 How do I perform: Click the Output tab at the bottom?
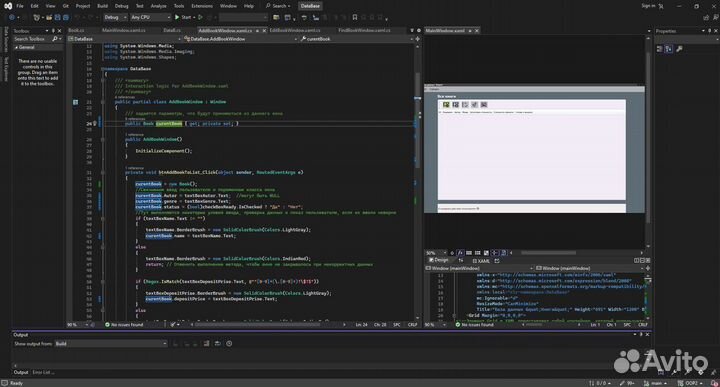21,372
